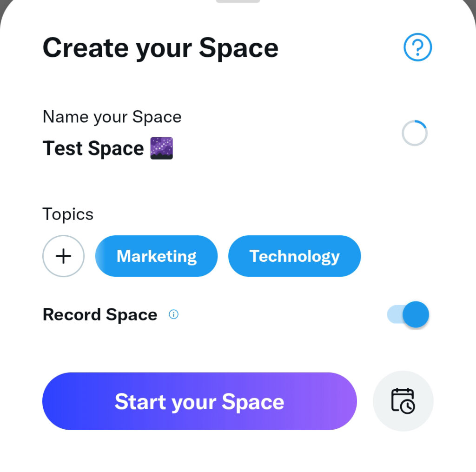Click the Record Space info icon
476x472 pixels.
[173, 314]
